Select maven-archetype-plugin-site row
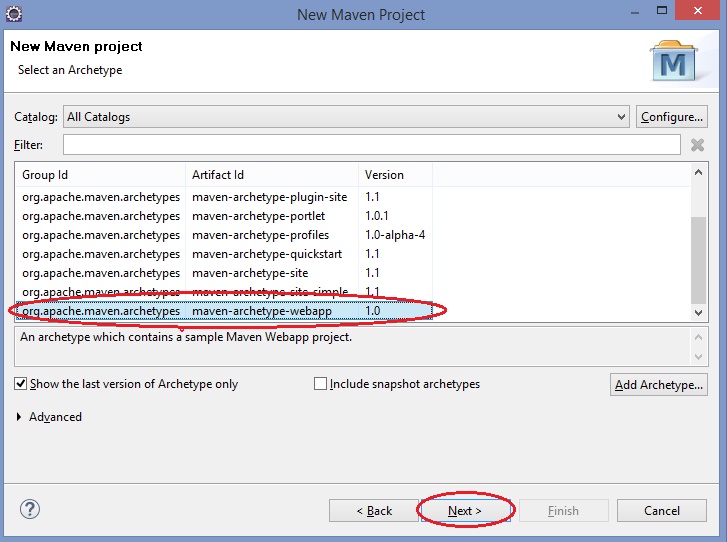This screenshot has height=542, width=727. pyautogui.click(x=223, y=197)
